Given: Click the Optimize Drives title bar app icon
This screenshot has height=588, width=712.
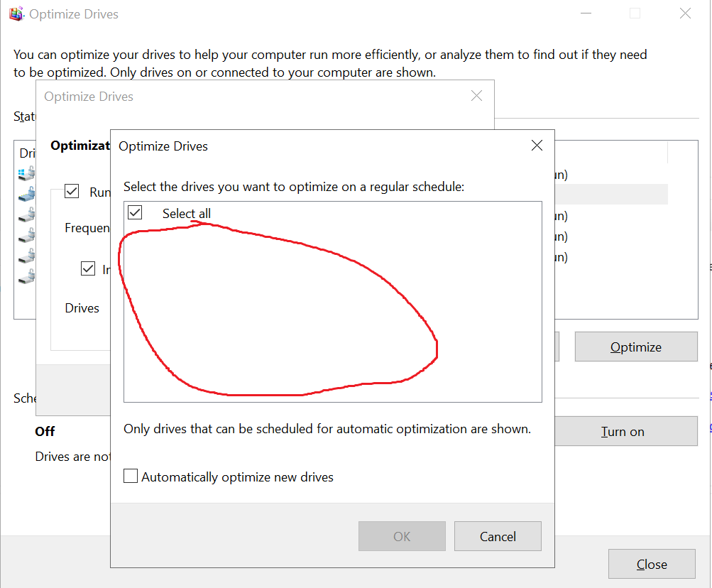Looking at the screenshot, I should 16,13.
